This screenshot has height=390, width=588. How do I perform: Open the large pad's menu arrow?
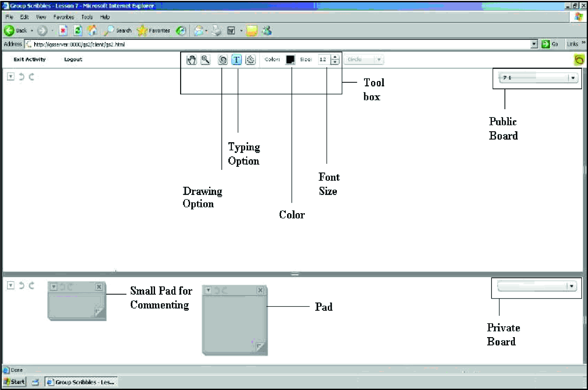click(208, 290)
